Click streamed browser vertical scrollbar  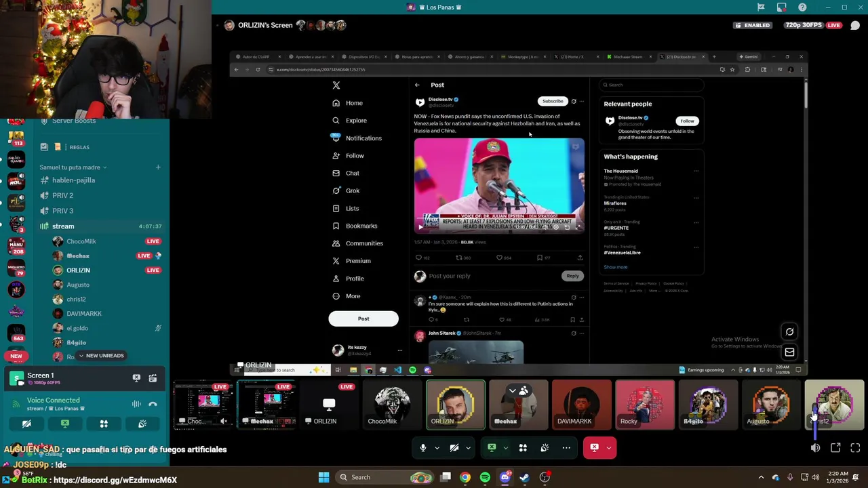point(806,94)
